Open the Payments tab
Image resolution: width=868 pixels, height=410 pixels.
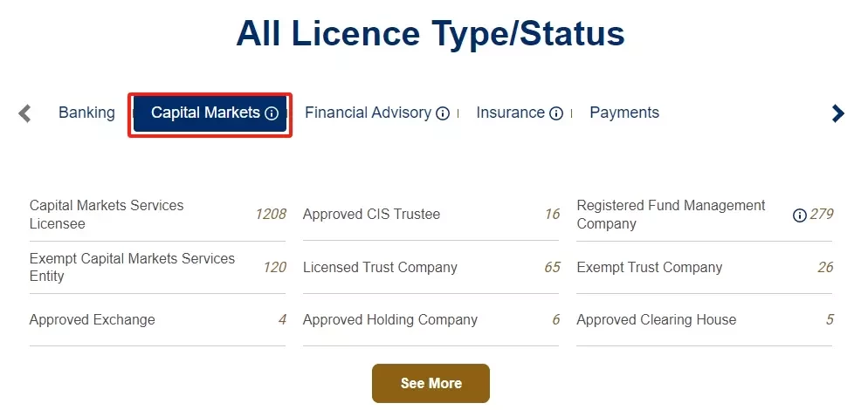(x=623, y=113)
